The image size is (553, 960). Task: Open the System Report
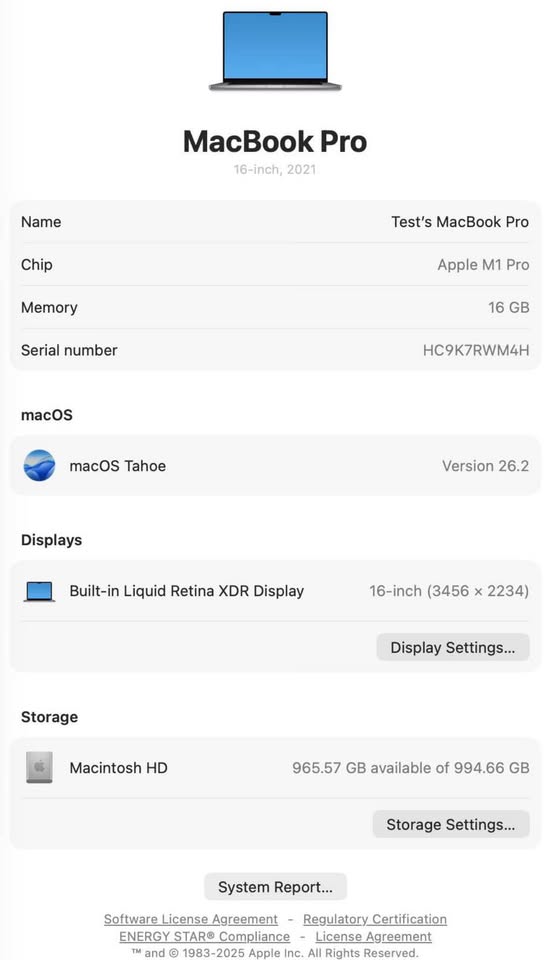pyautogui.click(x=276, y=887)
